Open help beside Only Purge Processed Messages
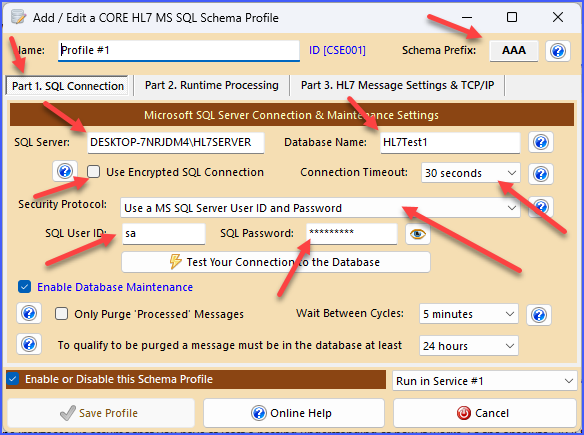 pos(29,313)
